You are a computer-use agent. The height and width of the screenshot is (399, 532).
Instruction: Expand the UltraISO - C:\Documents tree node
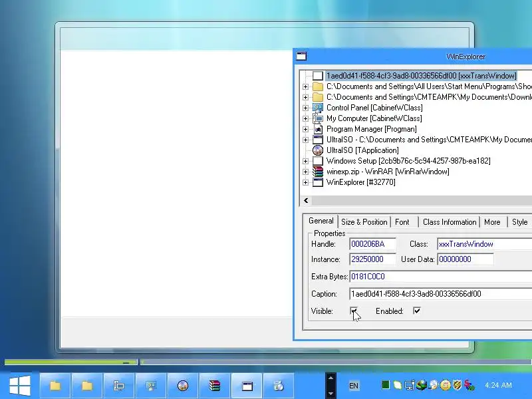point(305,140)
